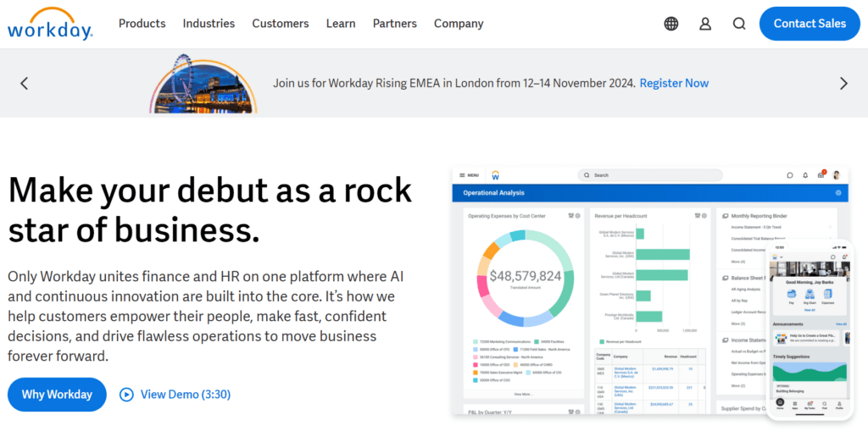This screenshot has width=868, height=442.
Task: Click the inbox icon with red badge in the dashboard
Action: tap(821, 174)
